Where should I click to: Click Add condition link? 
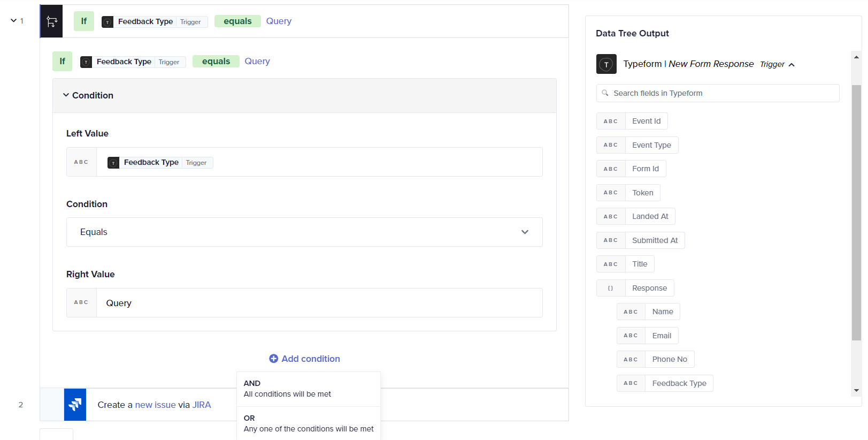point(304,359)
